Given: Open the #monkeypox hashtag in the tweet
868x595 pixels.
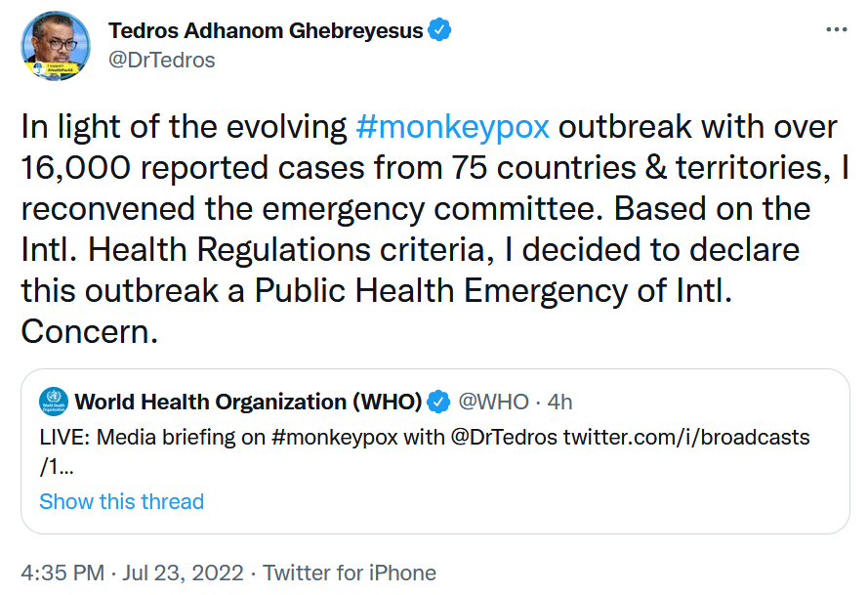Looking at the screenshot, I should (x=452, y=127).
